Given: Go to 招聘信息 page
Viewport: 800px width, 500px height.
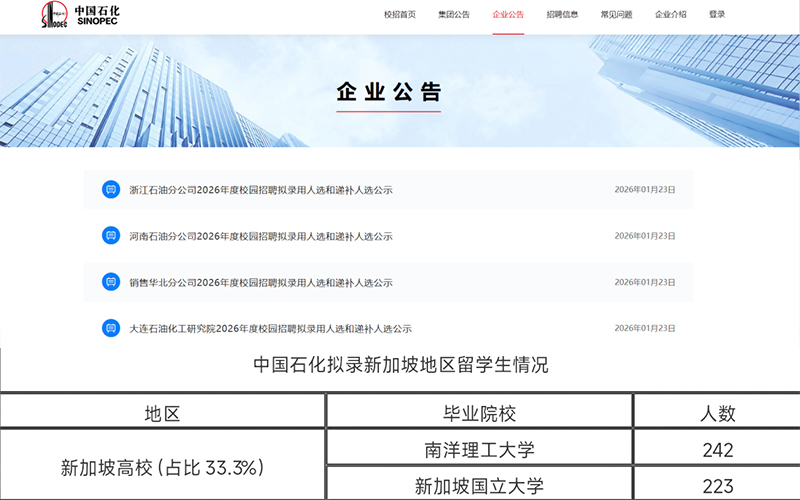Looking at the screenshot, I should tap(562, 14).
